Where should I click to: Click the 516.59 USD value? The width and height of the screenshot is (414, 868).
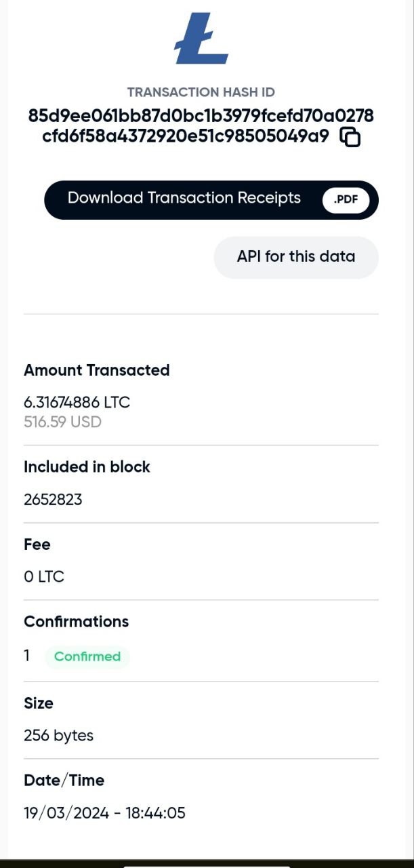(62, 422)
